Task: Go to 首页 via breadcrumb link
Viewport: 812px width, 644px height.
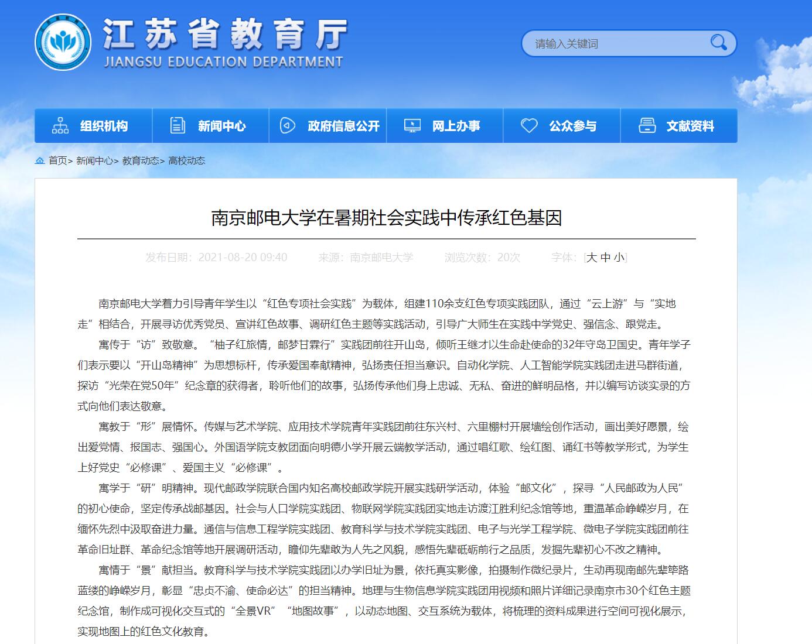Action: coord(57,160)
